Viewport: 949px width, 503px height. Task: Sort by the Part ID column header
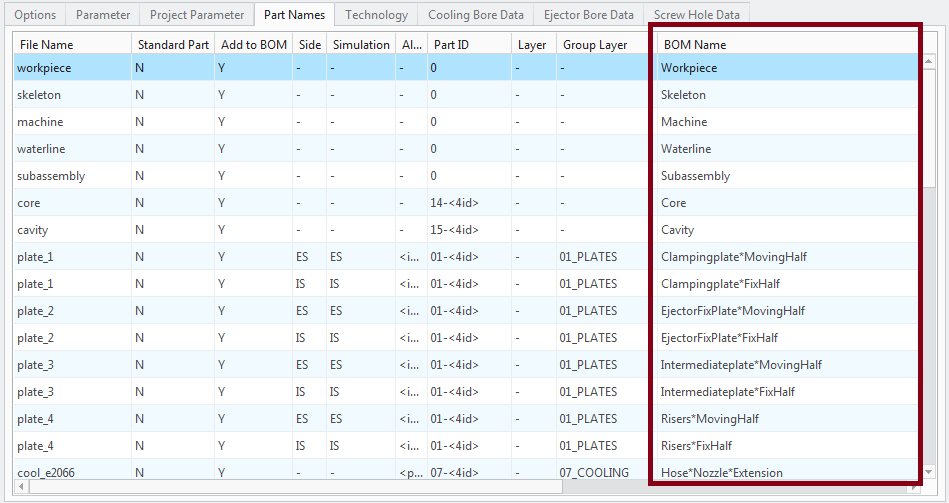(x=450, y=45)
